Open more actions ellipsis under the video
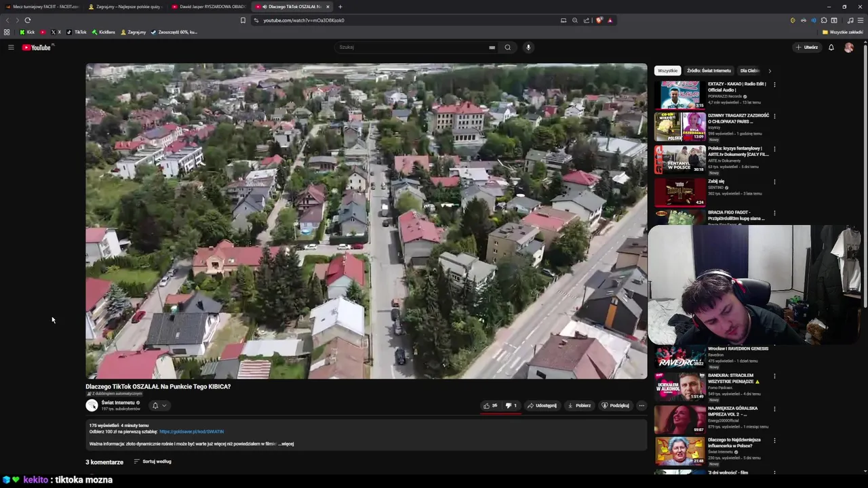Image resolution: width=868 pixels, height=488 pixels. (x=642, y=405)
